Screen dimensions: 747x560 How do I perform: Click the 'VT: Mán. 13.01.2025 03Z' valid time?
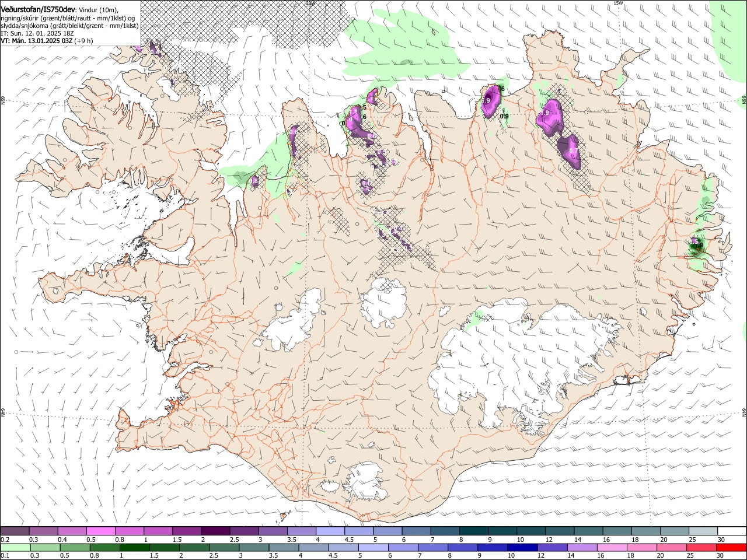point(37,41)
